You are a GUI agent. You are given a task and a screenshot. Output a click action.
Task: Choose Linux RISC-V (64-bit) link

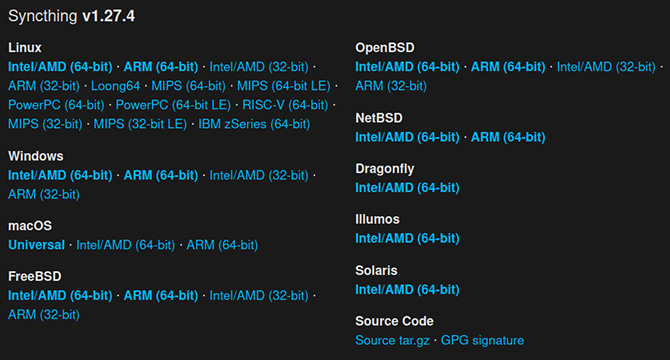point(285,105)
